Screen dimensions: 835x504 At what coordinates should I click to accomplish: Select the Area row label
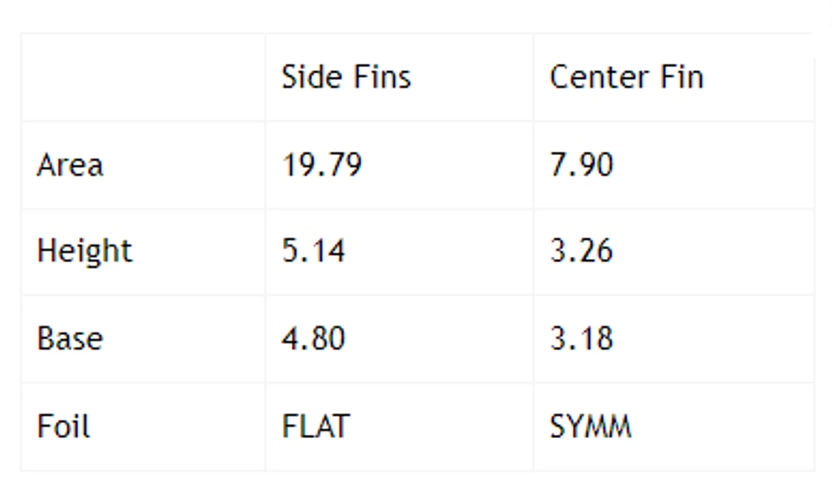pos(70,165)
